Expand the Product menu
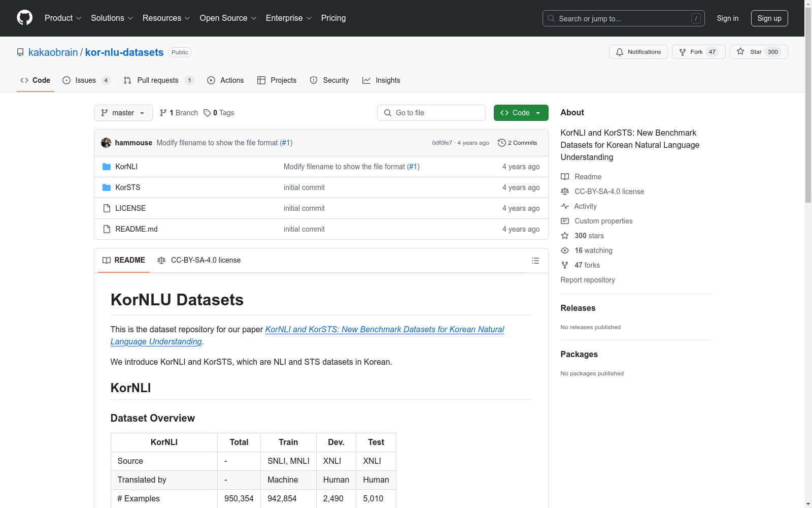 [x=63, y=18]
